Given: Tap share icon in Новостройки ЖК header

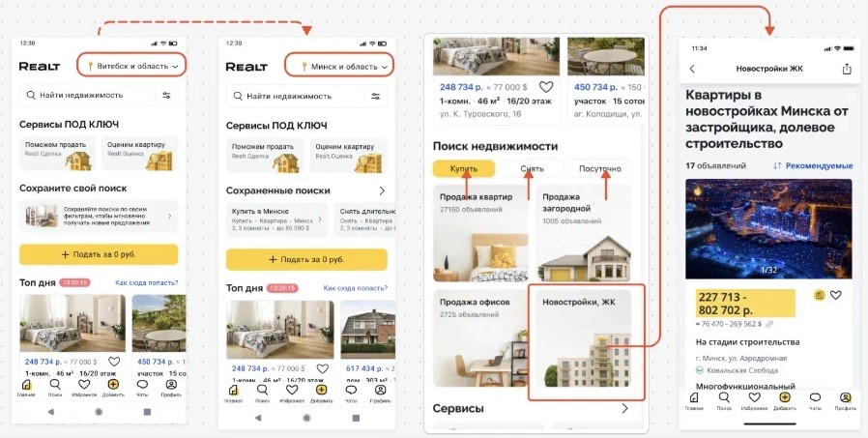Looking at the screenshot, I should tap(846, 70).
